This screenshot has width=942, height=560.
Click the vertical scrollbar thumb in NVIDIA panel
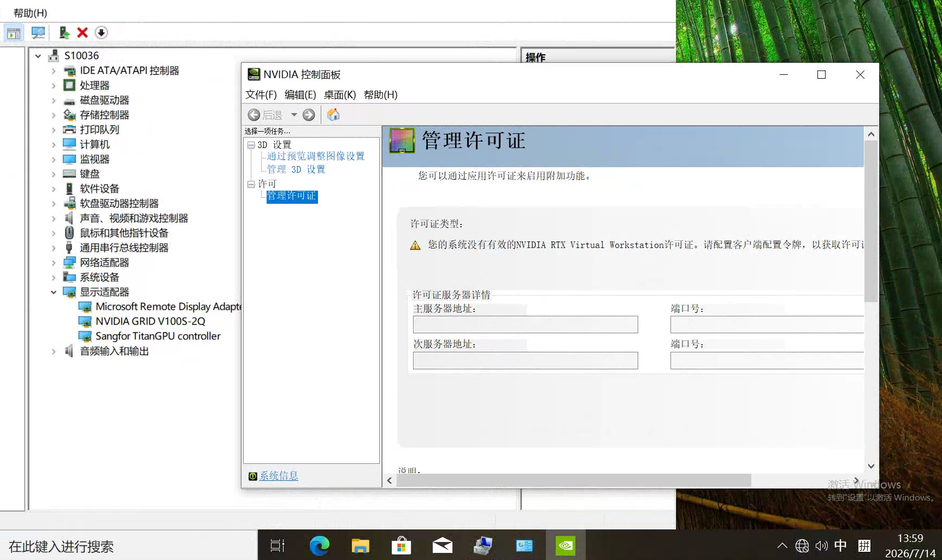[x=871, y=221]
